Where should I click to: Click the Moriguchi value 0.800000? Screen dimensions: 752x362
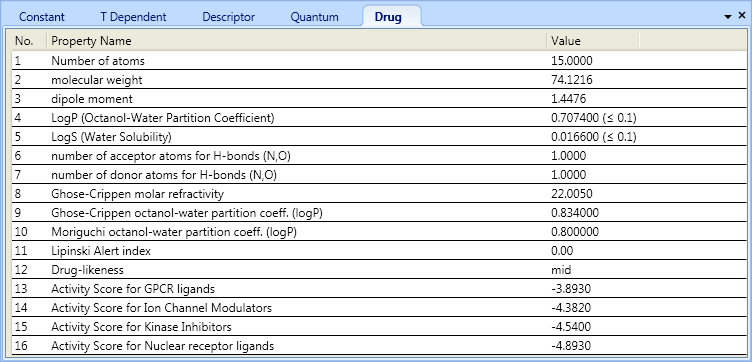tap(575, 232)
